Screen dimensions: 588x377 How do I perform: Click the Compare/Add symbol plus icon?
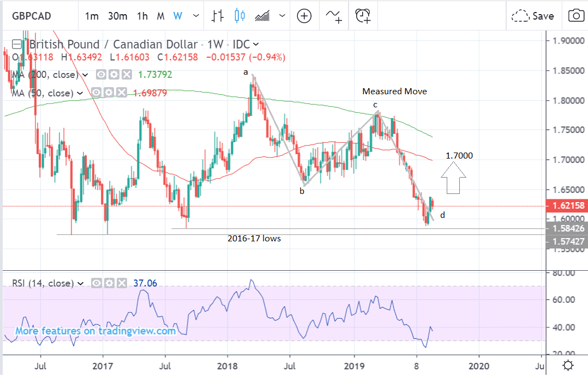coord(304,16)
